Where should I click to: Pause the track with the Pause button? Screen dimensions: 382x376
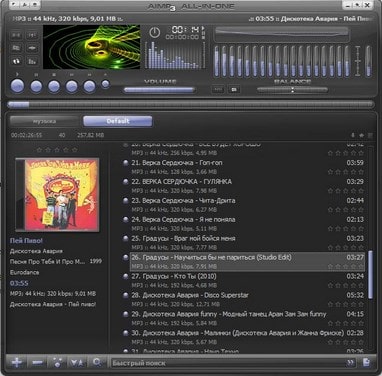tap(36, 86)
